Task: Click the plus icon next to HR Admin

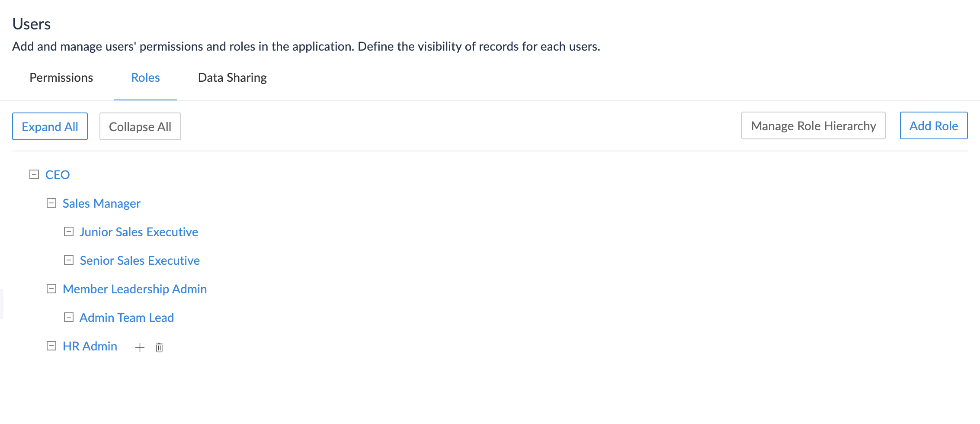Action: 140,347
